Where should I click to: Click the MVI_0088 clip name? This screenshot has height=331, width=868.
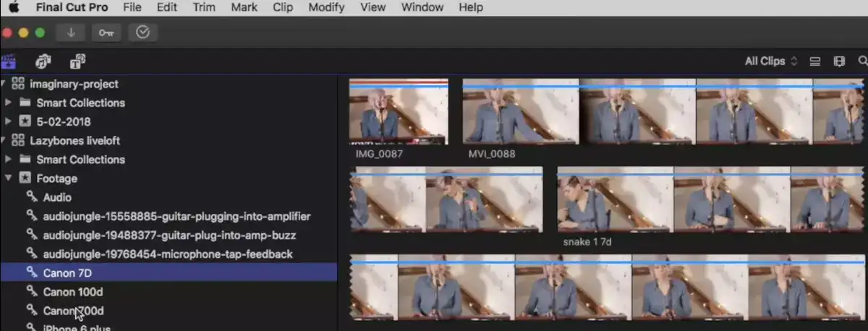coord(492,154)
